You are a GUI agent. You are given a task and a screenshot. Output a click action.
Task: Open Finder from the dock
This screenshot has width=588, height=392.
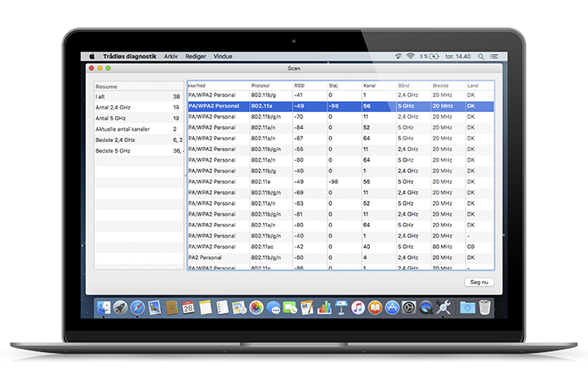coord(104,308)
